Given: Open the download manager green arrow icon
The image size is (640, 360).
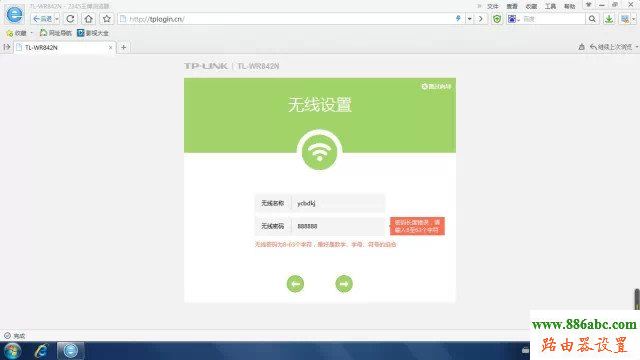Looking at the screenshot, I should pyautogui.click(x=609, y=19).
